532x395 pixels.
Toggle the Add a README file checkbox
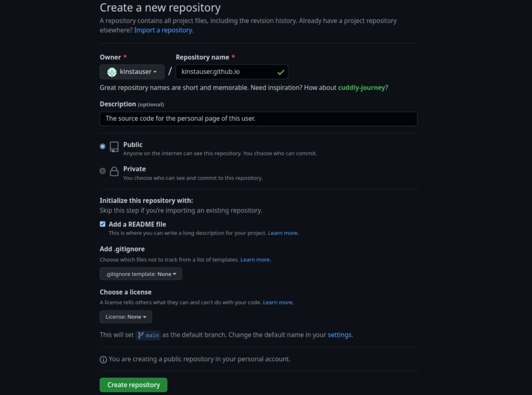[x=103, y=224]
